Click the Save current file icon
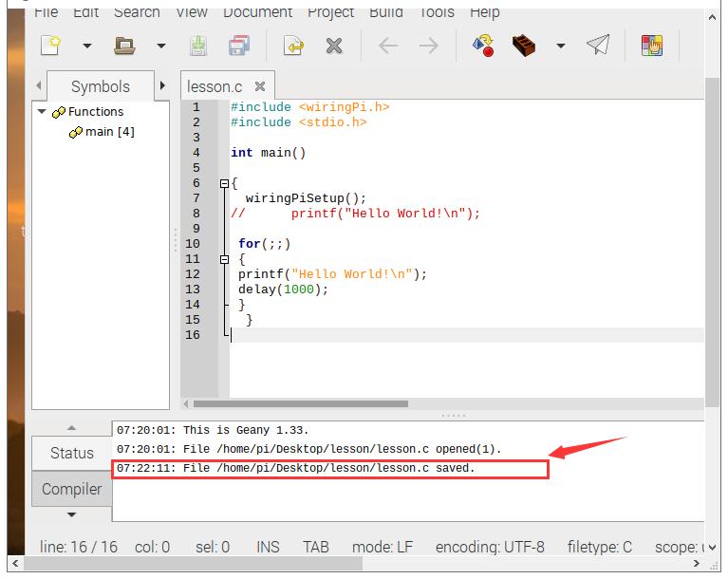 click(x=198, y=46)
